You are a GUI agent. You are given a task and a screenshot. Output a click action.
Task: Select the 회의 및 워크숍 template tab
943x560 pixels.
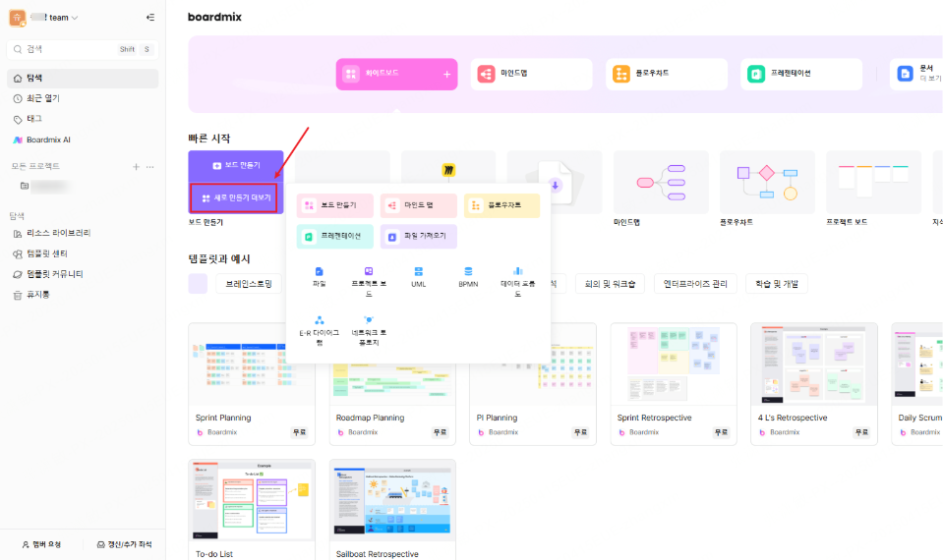pyautogui.click(x=610, y=284)
